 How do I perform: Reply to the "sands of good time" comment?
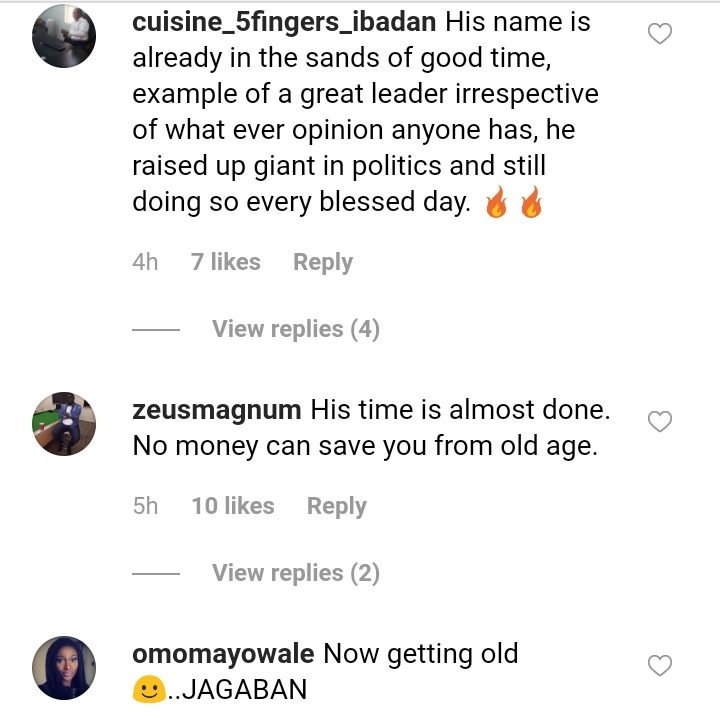tap(322, 262)
